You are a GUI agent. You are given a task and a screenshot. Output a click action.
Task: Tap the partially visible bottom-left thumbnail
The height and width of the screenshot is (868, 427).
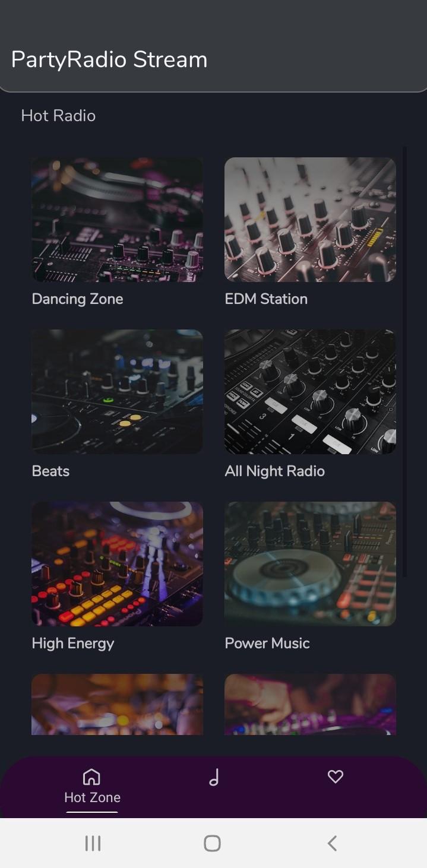coord(117,704)
